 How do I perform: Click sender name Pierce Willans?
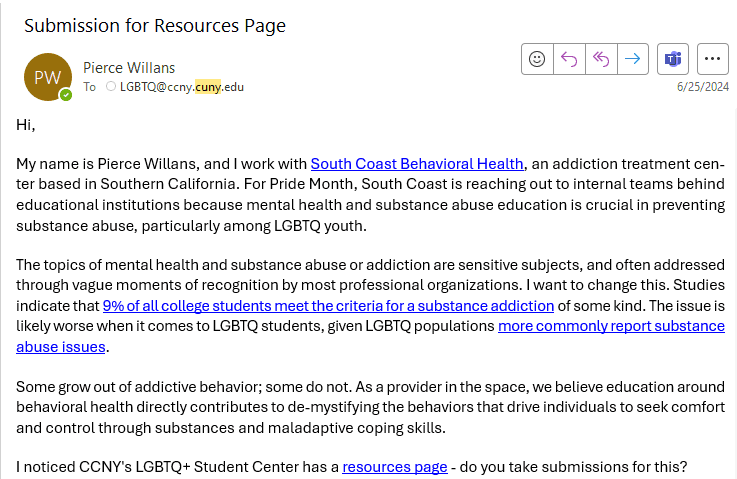coord(129,68)
